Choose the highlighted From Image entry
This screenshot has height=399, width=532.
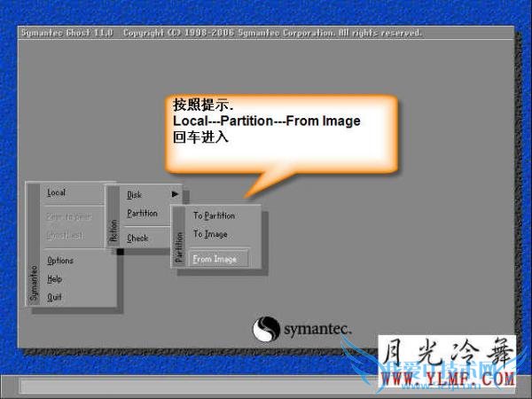pos(218,259)
